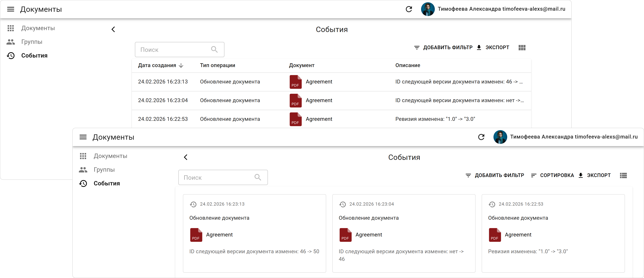Viewport: 644px width, 278px height.
Task: Collapse sidebar using chevron in bottom window
Action: pyautogui.click(x=186, y=157)
